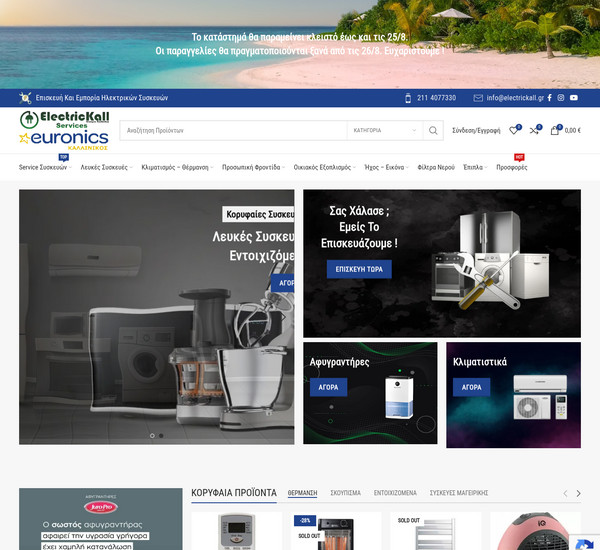Switch to the ΘΕΡΜΑΝΣΗ tab
The height and width of the screenshot is (550, 600).
tap(302, 493)
